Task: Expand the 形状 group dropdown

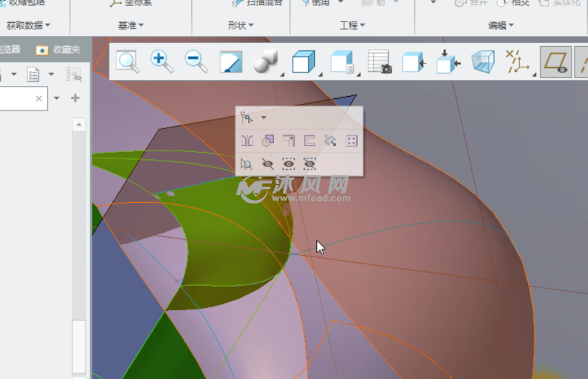Action: [x=240, y=25]
